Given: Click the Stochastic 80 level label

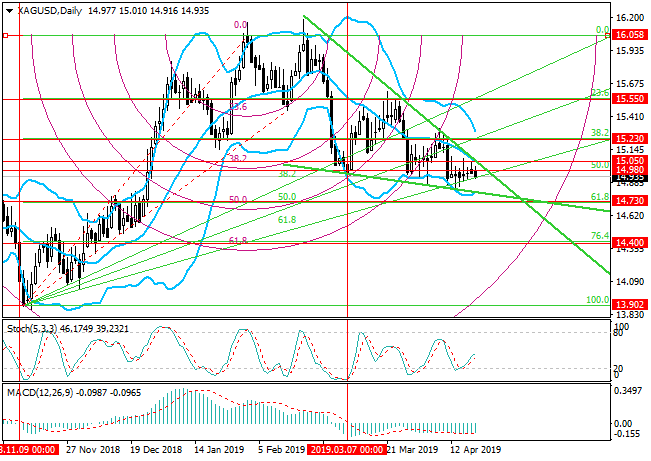Looking at the screenshot, I should coord(619,333).
